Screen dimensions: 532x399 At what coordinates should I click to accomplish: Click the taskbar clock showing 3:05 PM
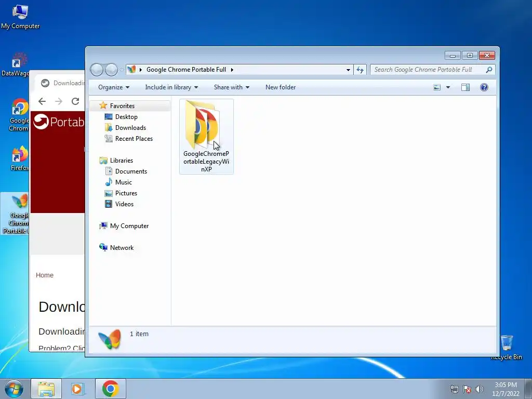(506, 389)
